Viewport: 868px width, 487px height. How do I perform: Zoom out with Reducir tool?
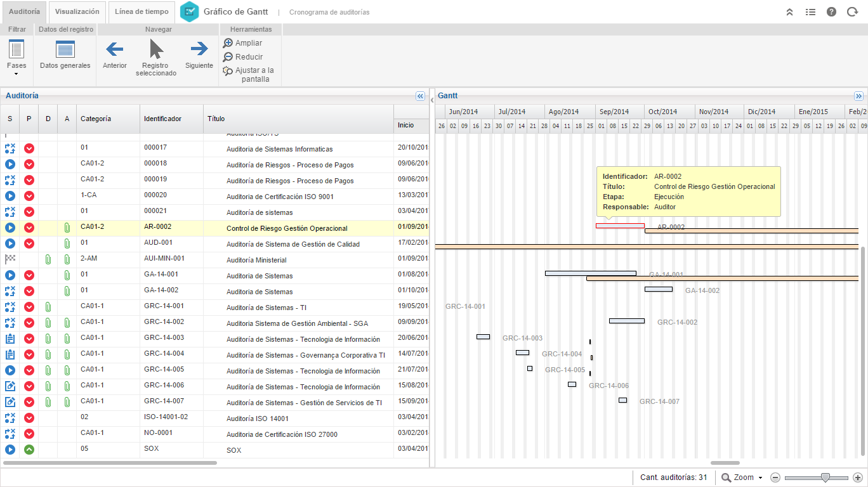242,57
